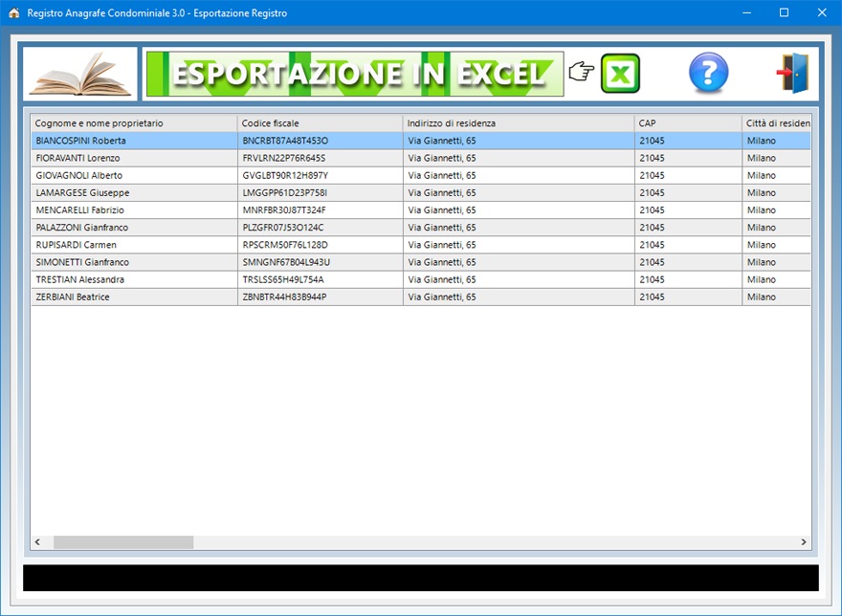
Task: Click the green Excel export icon
Action: 620,74
